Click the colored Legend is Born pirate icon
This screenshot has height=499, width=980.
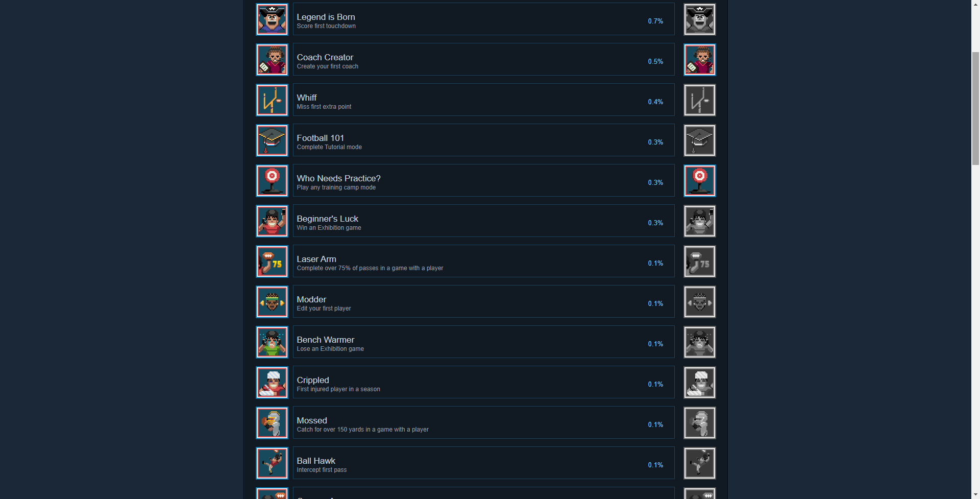(x=272, y=19)
